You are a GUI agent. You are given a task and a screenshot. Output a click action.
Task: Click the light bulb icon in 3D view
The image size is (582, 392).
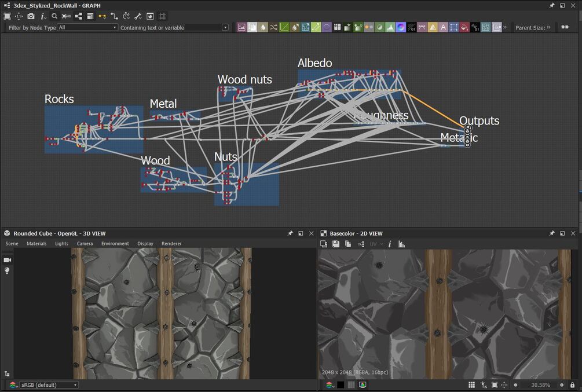tap(7, 270)
